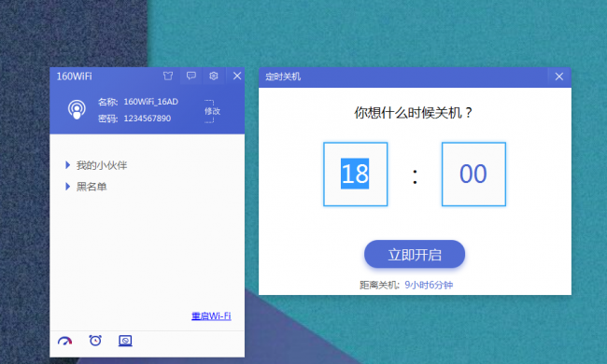The height and width of the screenshot is (364, 607).
Task: Open the feedback chat bubble icon
Action: [x=191, y=76]
